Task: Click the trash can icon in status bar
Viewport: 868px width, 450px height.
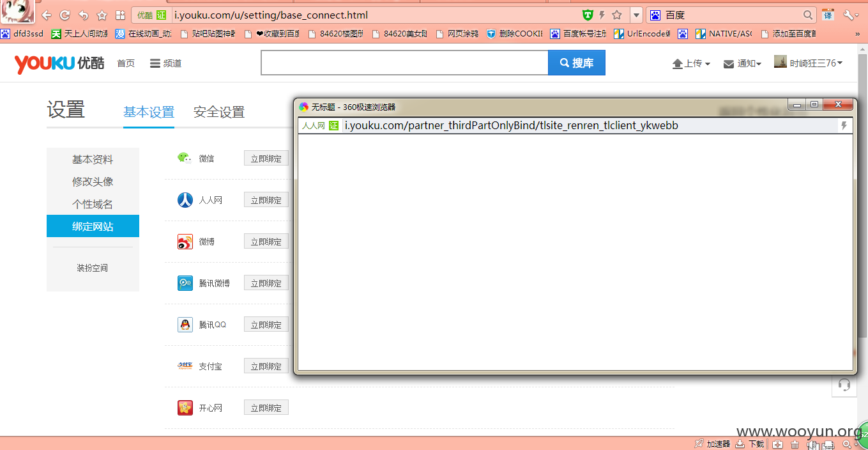Action: pyautogui.click(x=795, y=444)
